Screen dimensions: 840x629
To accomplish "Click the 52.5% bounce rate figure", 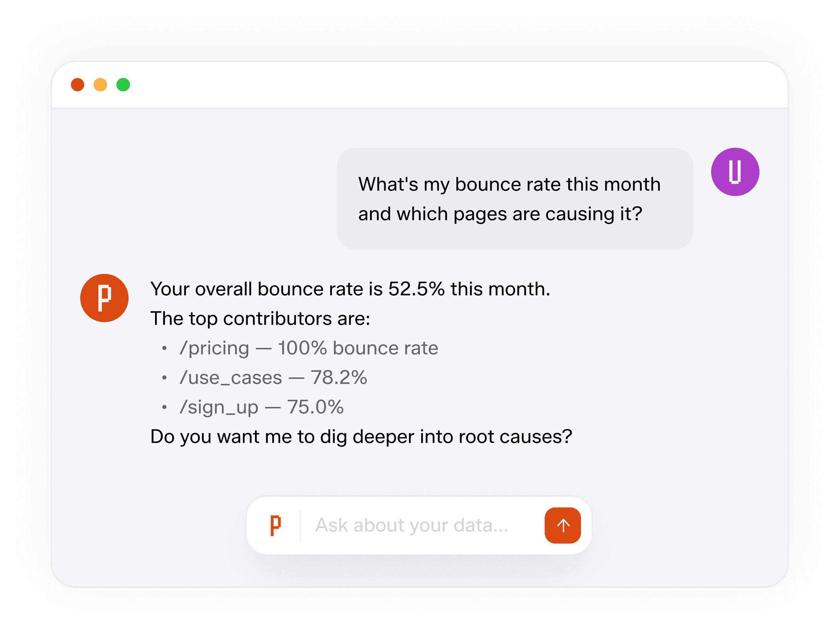I will click(x=416, y=289).
